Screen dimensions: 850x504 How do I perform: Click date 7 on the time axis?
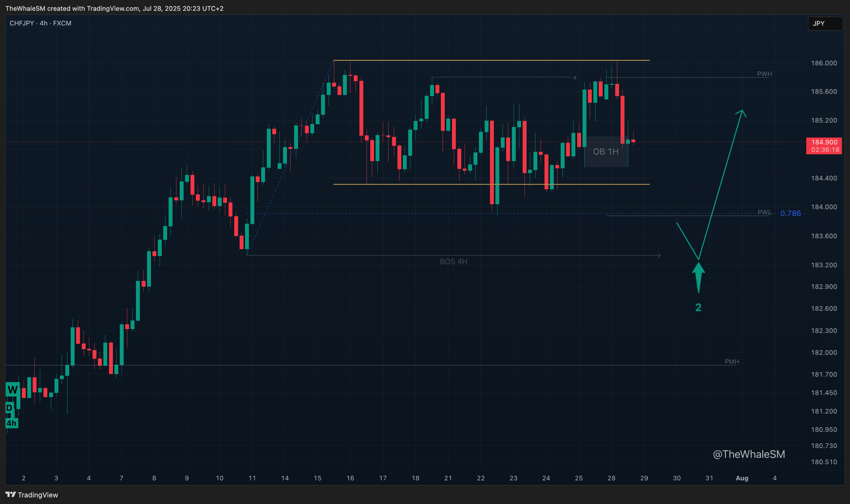click(x=121, y=478)
